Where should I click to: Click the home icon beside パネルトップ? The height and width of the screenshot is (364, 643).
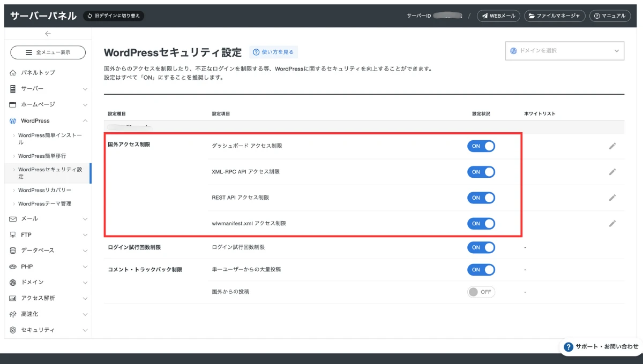coord(13,72)
